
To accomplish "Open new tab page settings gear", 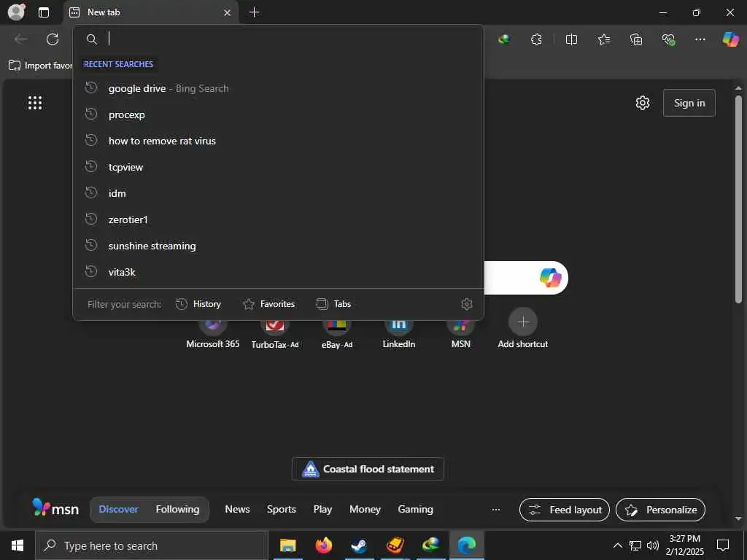I will [643, 103].
